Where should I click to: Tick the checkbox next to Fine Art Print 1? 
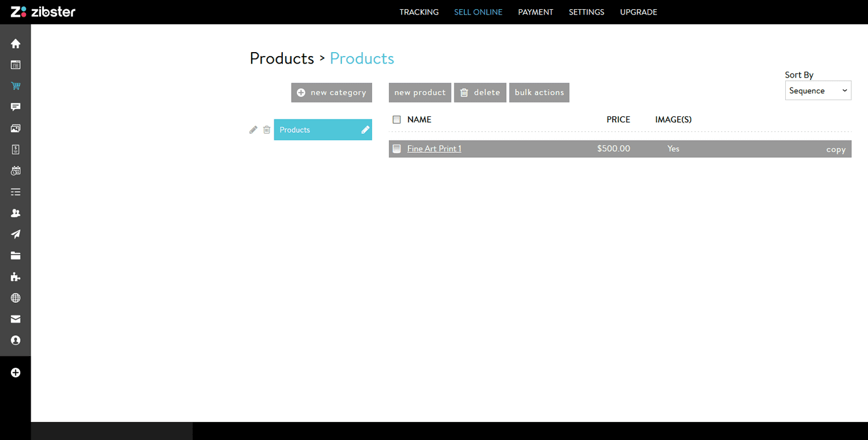click(397, 148)
